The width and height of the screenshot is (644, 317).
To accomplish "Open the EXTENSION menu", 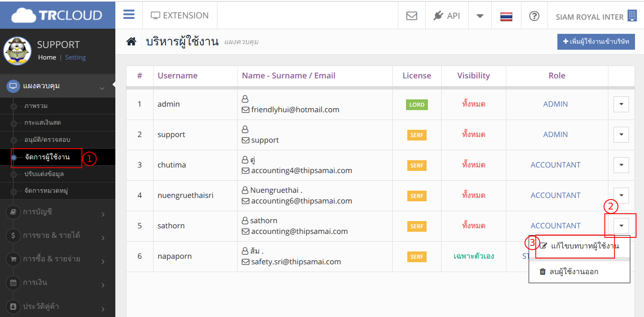I will pyautogui.click(x=180, y=15).
